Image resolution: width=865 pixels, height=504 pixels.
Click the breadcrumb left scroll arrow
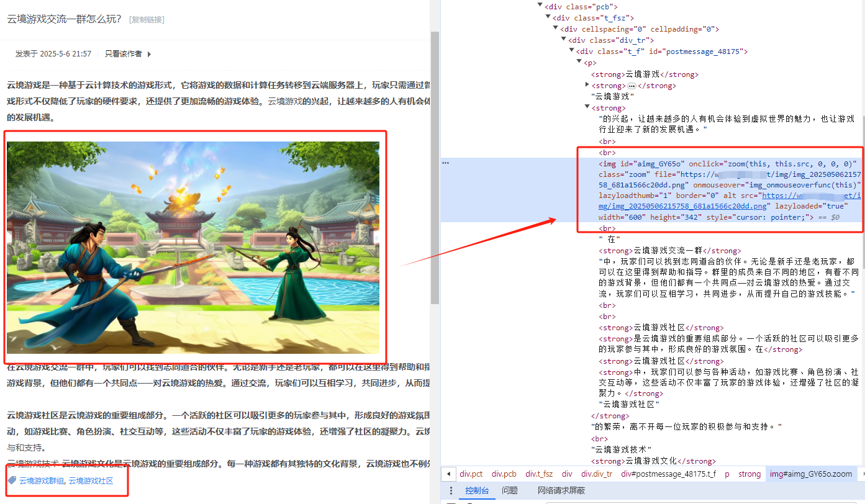[448, 474]
